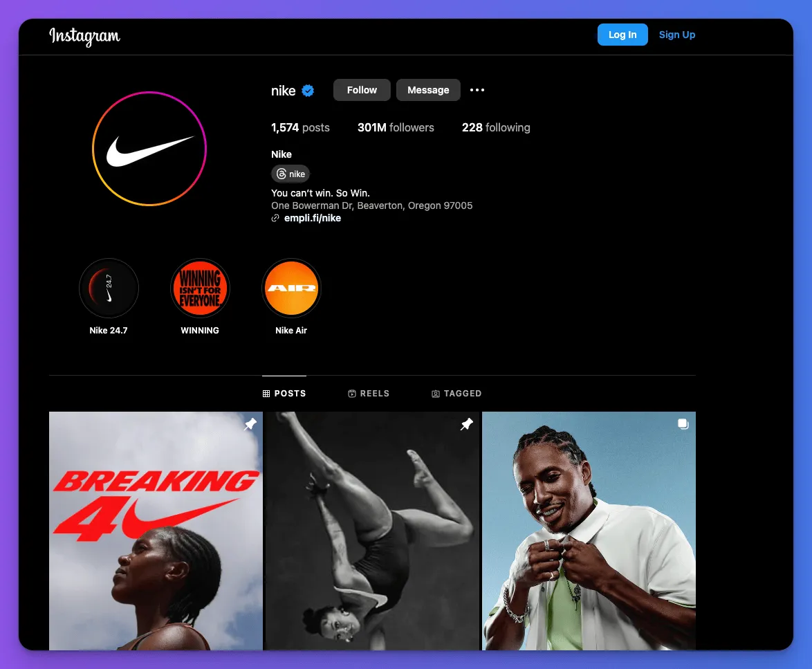Click the Sign Up link
The height and width of the screenshot is (669, 812).
(x=677, y=35)
